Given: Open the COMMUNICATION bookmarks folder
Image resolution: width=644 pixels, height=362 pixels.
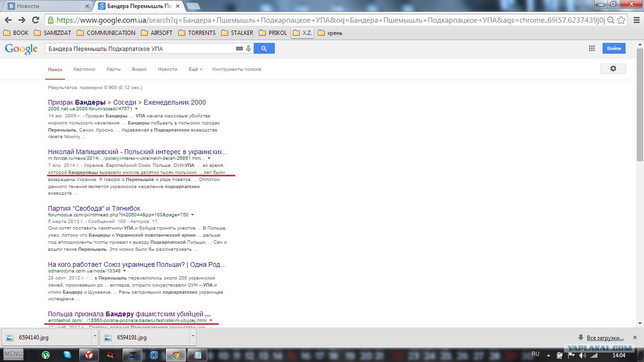Looking at the screenshot, I should (106, 33).
